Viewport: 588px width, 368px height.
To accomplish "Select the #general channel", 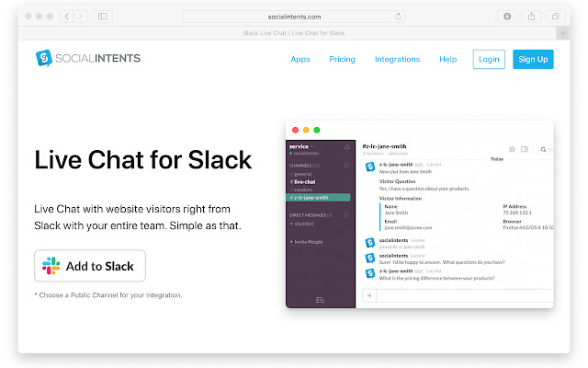I will tap(302, 174).
